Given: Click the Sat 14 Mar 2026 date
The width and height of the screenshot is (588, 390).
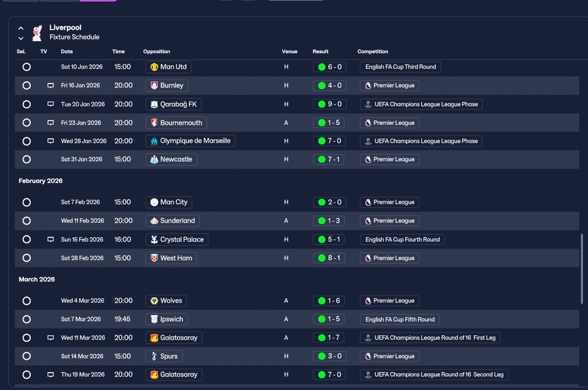Looking at the screenshot, I should click(83, 356).
